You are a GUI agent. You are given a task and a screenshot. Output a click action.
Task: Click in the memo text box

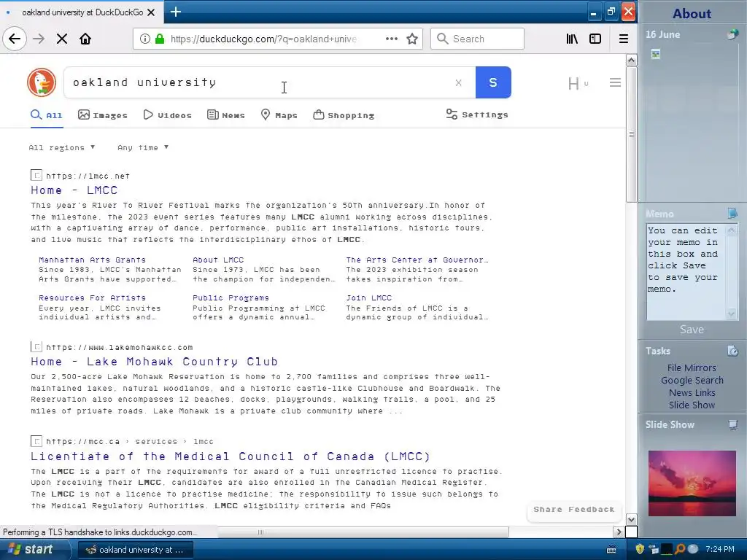point(686,272)
